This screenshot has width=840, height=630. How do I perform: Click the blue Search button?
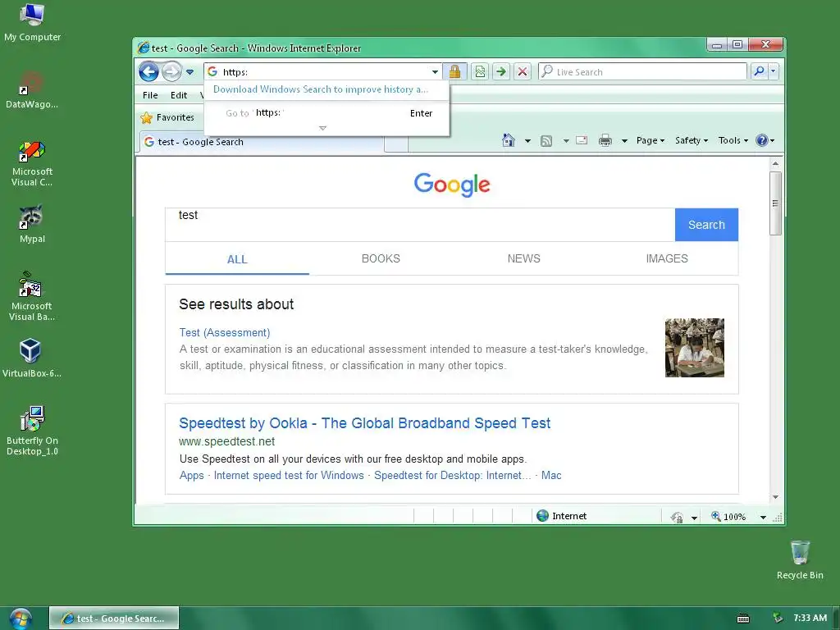point(706,225)
